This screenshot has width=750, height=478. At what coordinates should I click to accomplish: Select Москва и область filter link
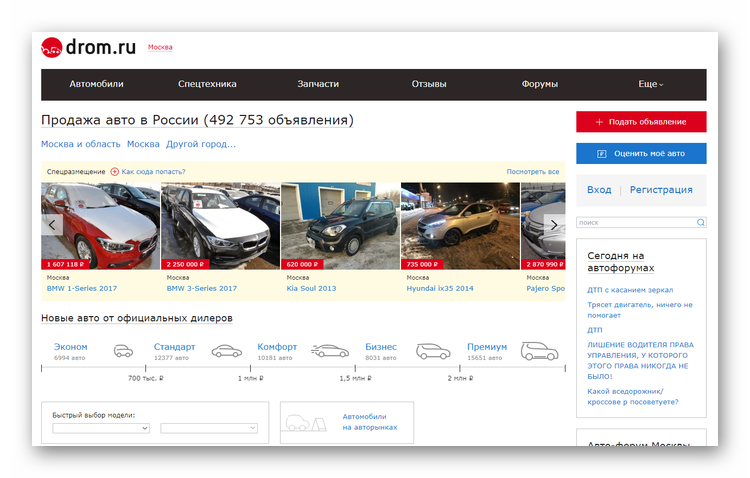coord(80,144)
